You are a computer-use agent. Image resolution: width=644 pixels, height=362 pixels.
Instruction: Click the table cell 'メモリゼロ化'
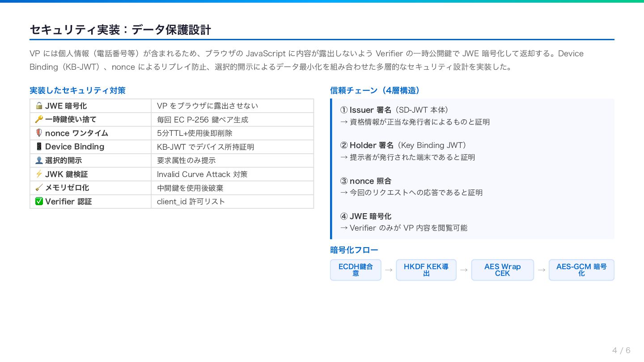click(91, 188)
